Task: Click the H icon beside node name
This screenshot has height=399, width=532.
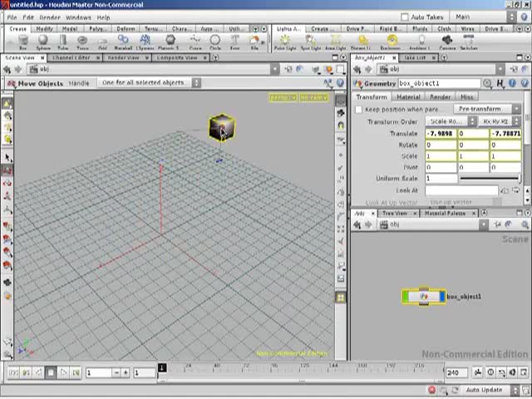Action: pyautogui.click(x=500, y=83)
